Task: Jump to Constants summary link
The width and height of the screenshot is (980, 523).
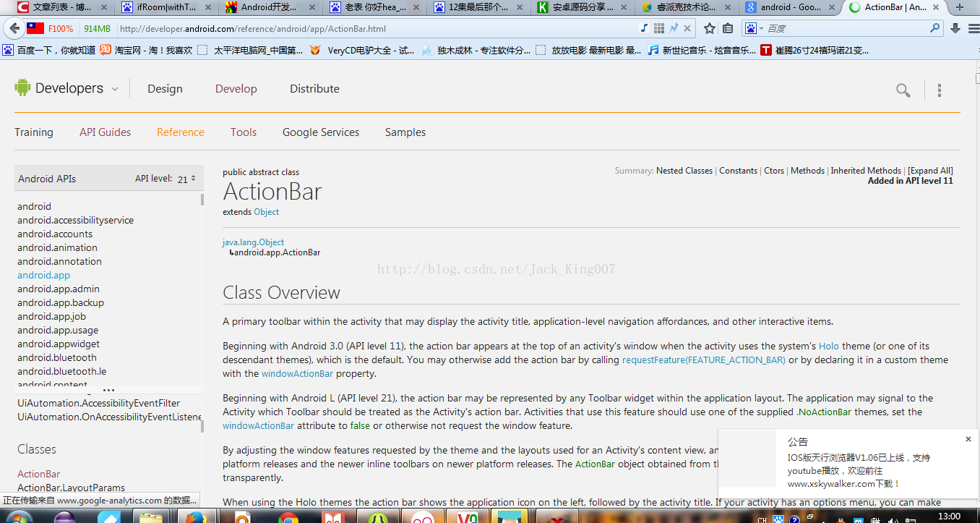Action: 739,171
